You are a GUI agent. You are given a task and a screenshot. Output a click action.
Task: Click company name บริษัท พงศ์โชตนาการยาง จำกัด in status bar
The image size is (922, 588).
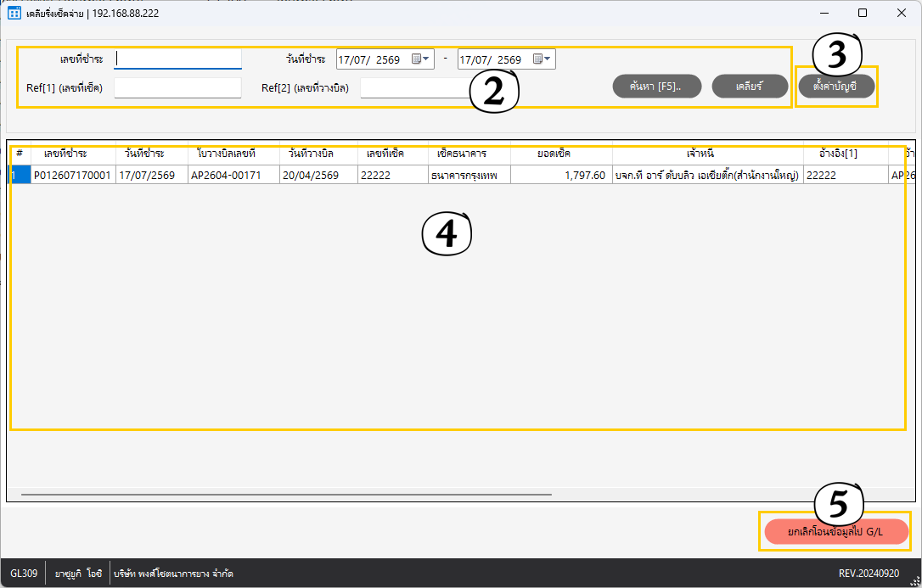[x=173, y=574]
